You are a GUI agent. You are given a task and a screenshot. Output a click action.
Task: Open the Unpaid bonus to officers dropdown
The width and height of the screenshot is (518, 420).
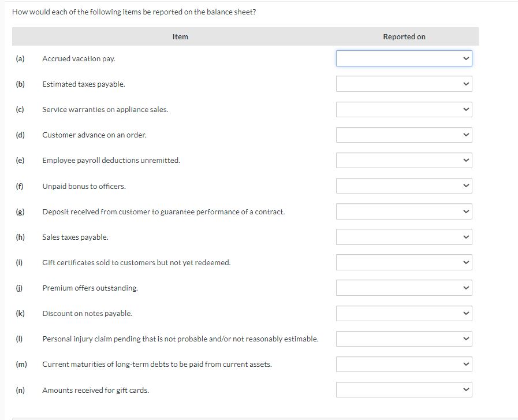[x=403, y=185]
